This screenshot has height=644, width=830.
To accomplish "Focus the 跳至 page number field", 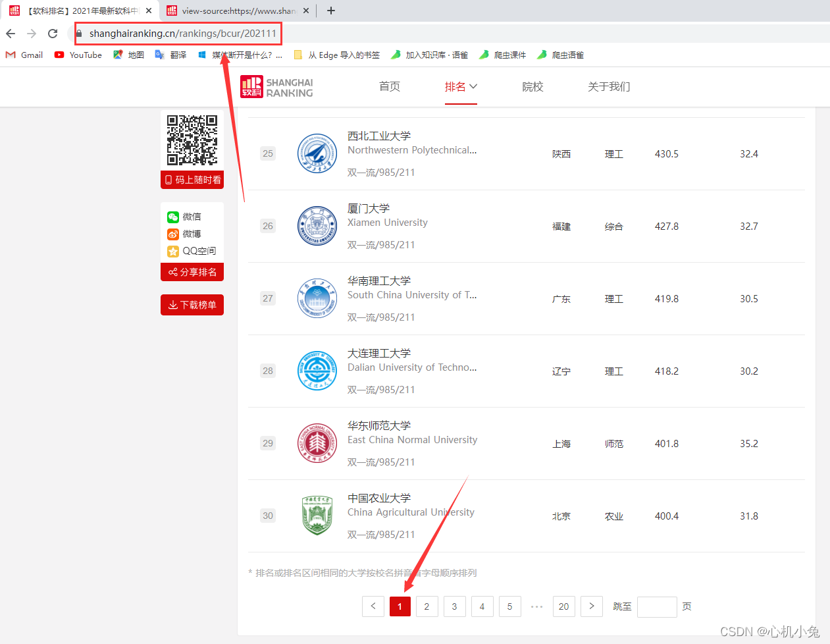I will coord(657,606).
